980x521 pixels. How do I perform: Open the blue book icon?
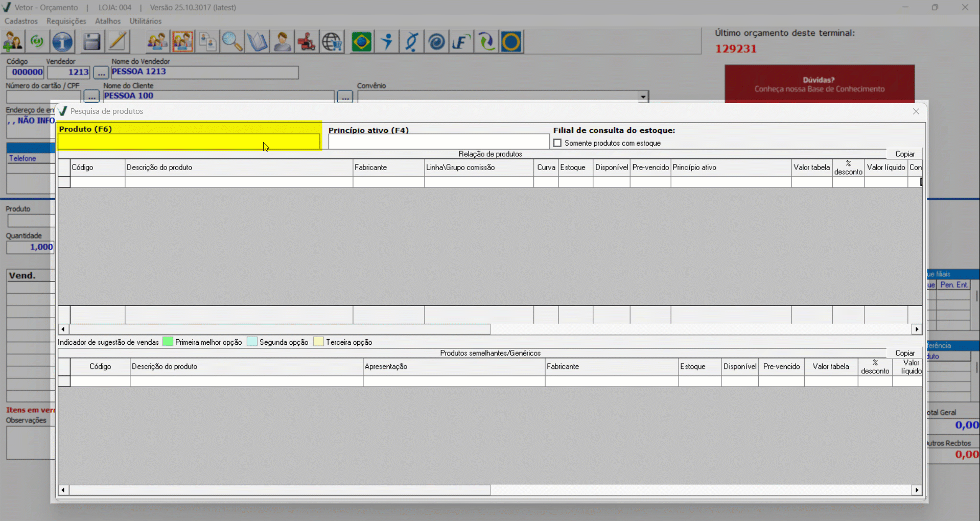tap(257, 42)
